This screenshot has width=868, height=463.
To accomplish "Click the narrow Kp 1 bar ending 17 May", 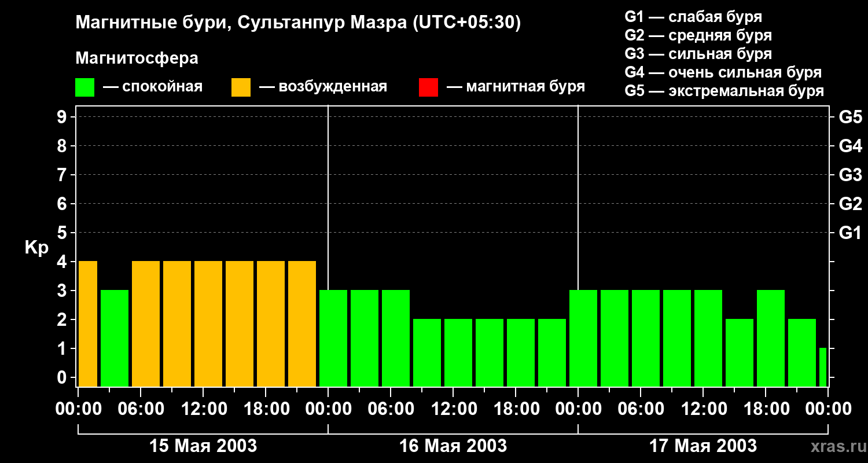I will [x=822, y=367].
